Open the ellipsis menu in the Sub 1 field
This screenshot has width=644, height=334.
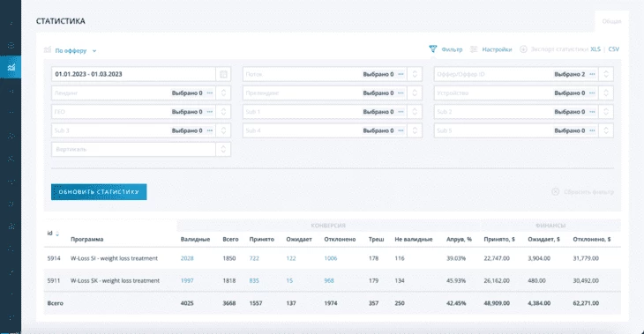[401, 112]
